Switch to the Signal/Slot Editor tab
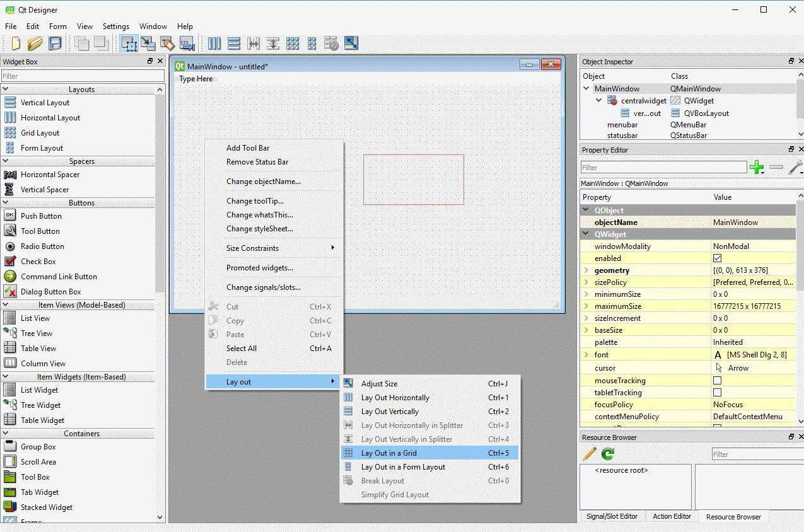Image resolution: width=804 pixels, height=532 pixels. [x=612, y=516]
